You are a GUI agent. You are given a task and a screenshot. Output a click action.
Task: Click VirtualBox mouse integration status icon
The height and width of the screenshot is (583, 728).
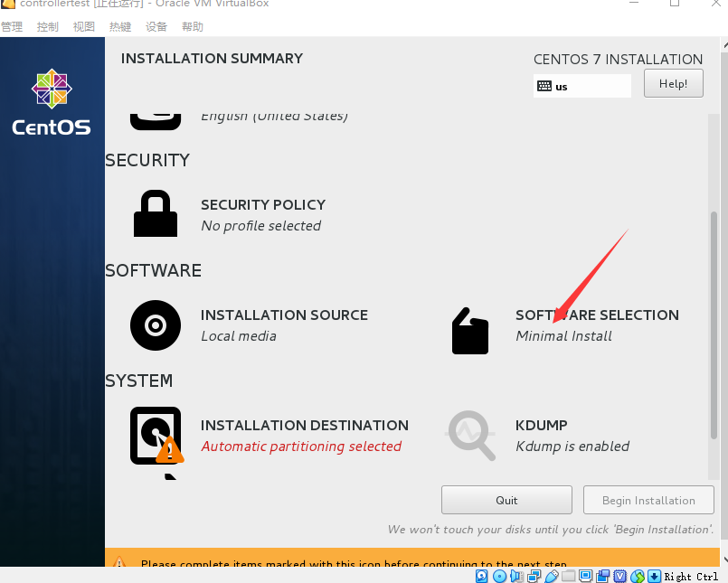pyautogui.click(x=638, y=576)
